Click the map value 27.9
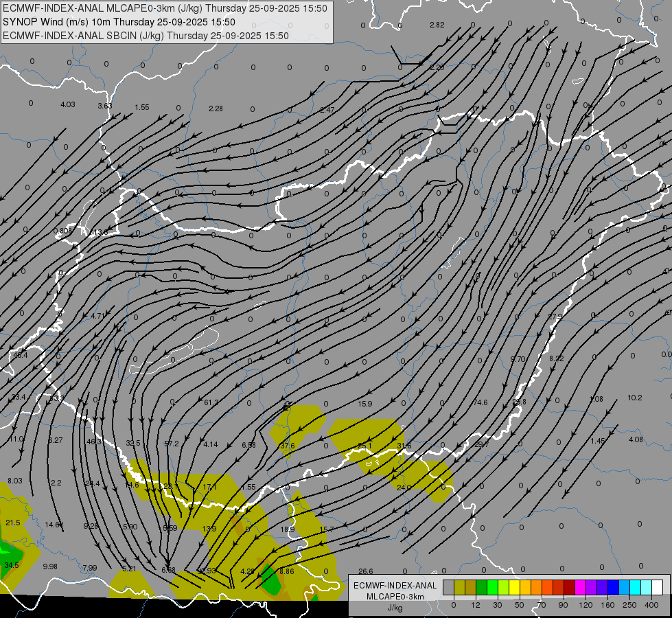Screen dimensions: 672x618 (555, 317)
